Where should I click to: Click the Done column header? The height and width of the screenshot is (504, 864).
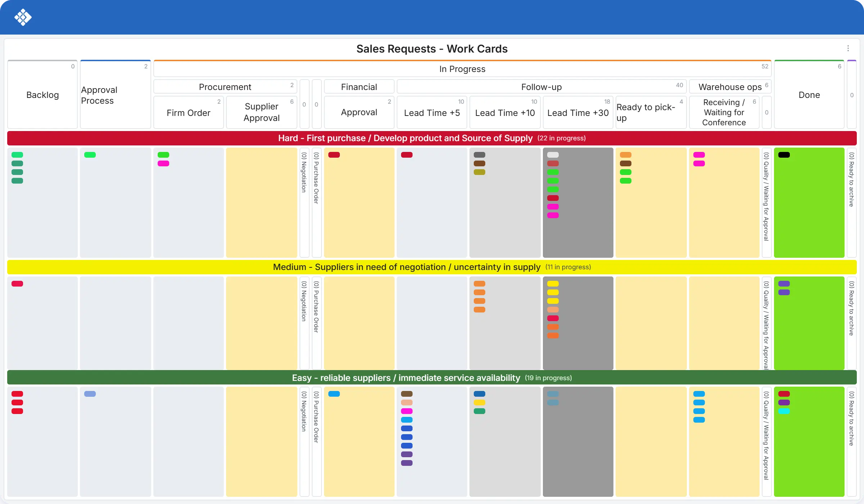809,95
